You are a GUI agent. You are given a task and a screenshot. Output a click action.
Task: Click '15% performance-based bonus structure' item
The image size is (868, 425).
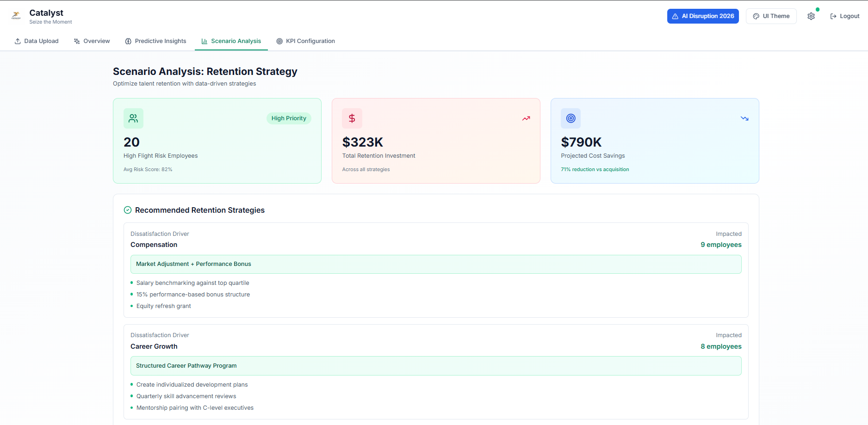click(193, 295)
